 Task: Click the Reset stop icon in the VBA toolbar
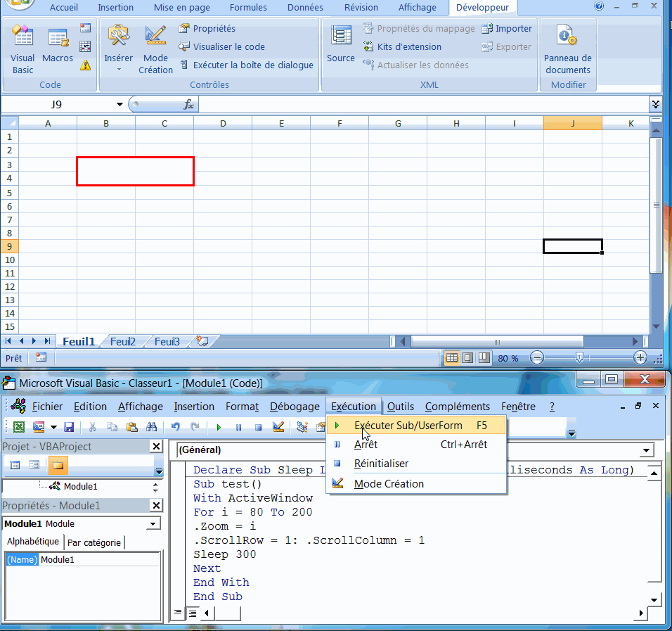tap(258, 427)
